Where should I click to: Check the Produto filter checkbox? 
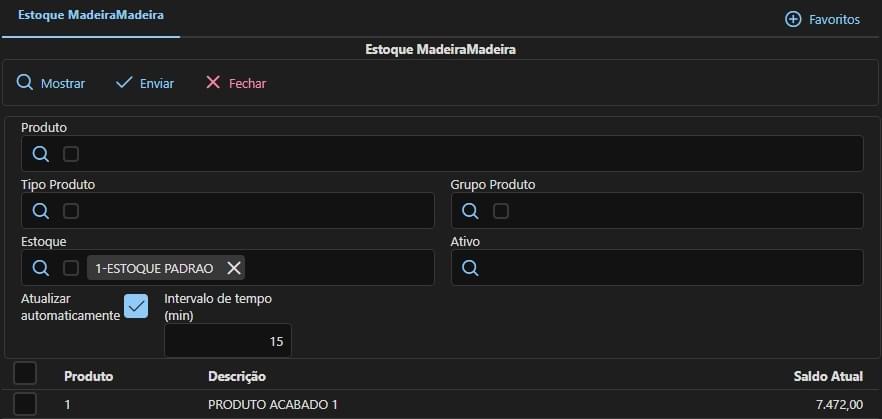(x=71, y=154)
